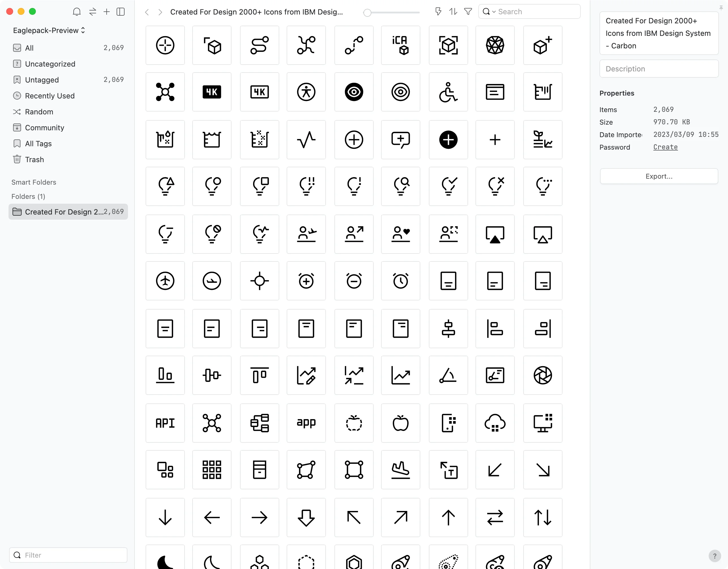Viewport: 728px width, 569px height.
Task: Select the filled 4K icon thumbnail
Action: 212,92
